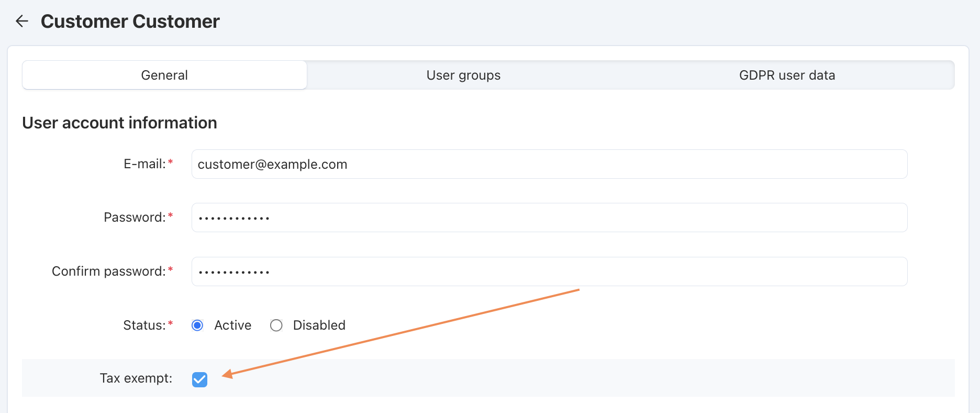
Task: Select the Active status radio button
Action: tap(197, 325)
